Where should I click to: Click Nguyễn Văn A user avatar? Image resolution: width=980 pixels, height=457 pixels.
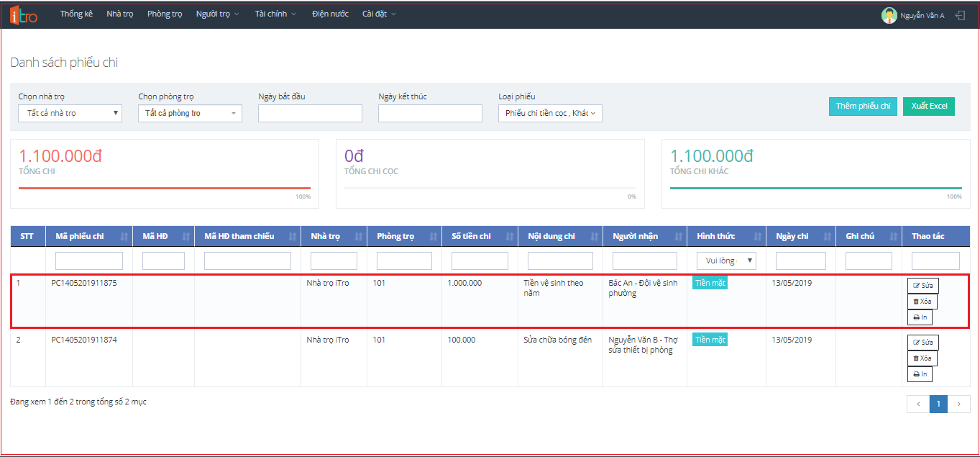tap(889, 15)
